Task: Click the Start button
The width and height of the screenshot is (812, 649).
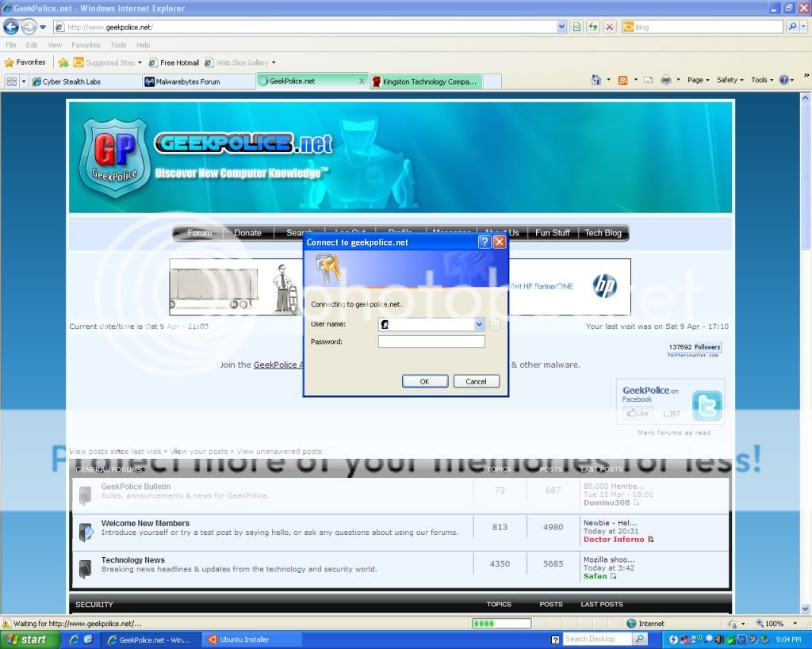Action: 29,639
